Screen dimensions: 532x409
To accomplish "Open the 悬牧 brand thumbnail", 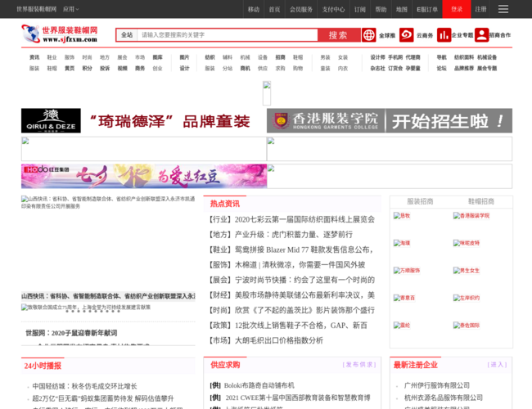I will 402,216.
